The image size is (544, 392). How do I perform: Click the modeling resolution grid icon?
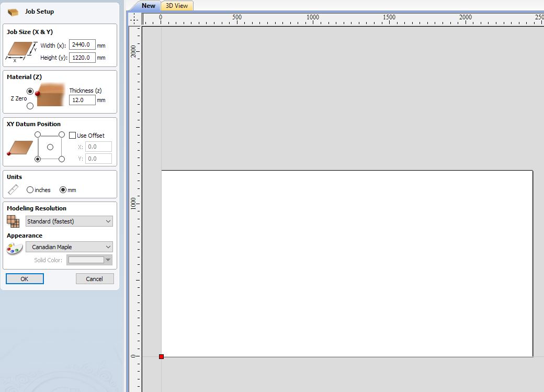click(13, 221)
